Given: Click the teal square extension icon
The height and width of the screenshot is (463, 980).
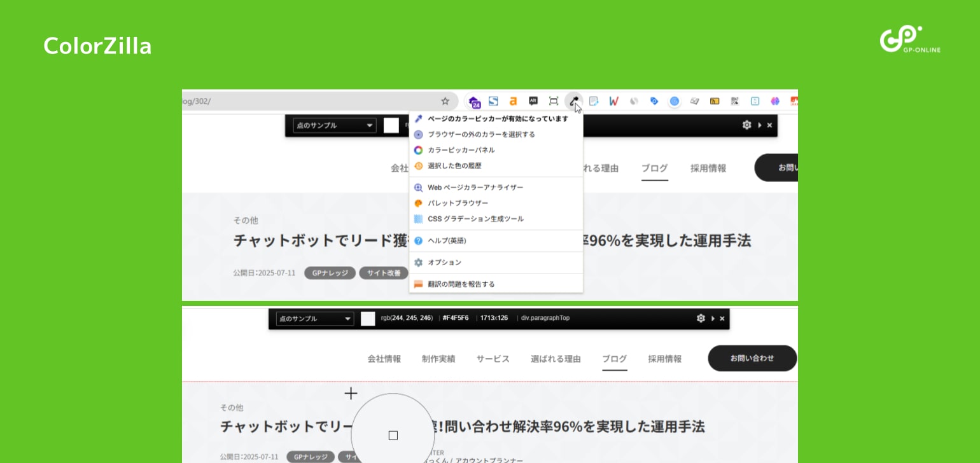Looking at the screenshot, I should click(x=755, y=101).
